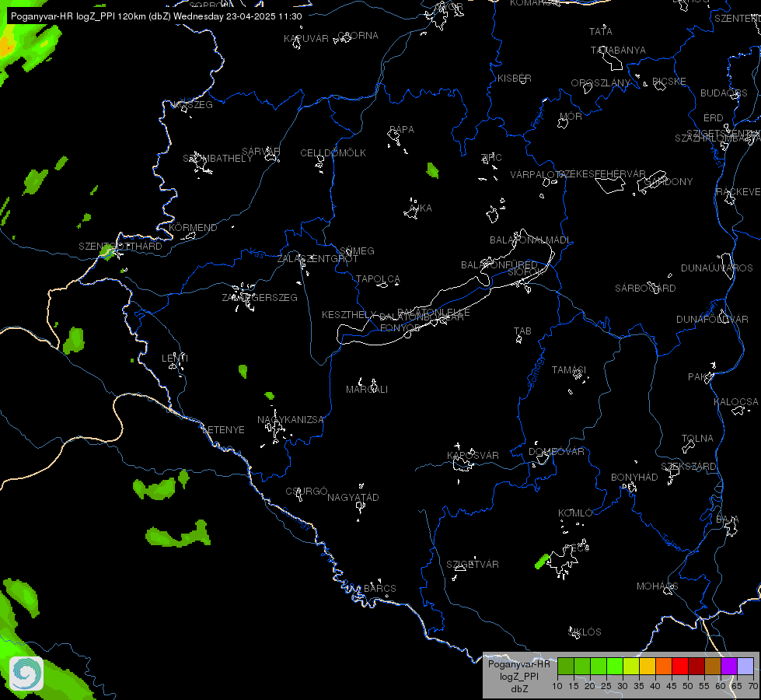
Task: Click the KISBÉR city label
Action: pos(515,79)
